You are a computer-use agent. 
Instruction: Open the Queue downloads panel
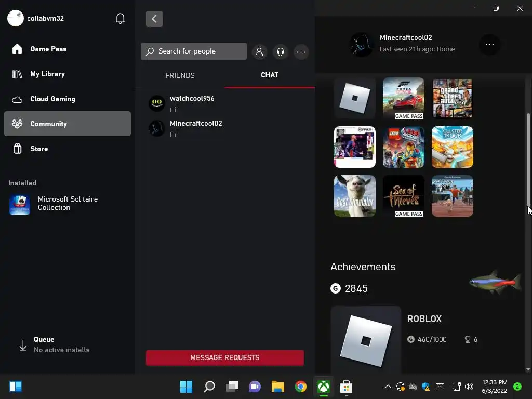(54, 345)
